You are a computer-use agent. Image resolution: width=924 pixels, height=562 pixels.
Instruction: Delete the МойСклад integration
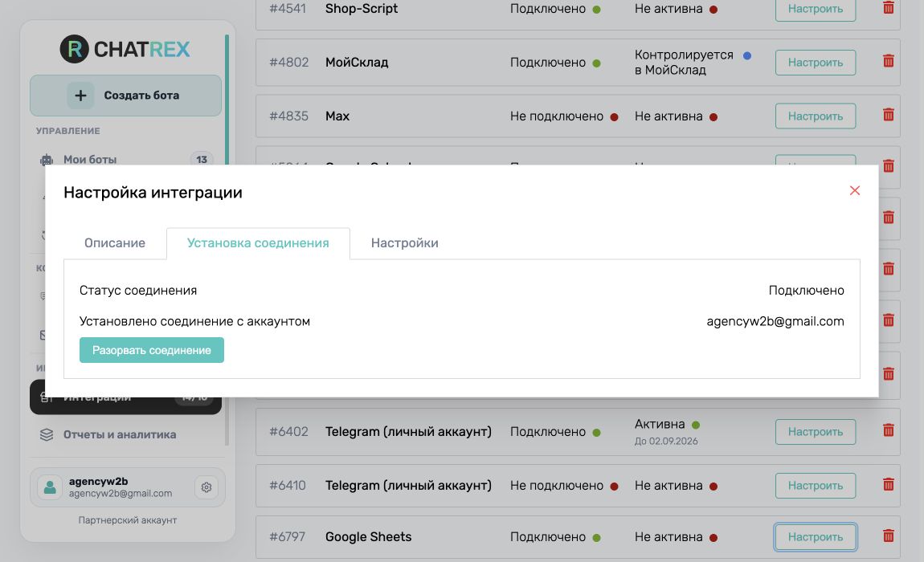(x=888, y=61)
